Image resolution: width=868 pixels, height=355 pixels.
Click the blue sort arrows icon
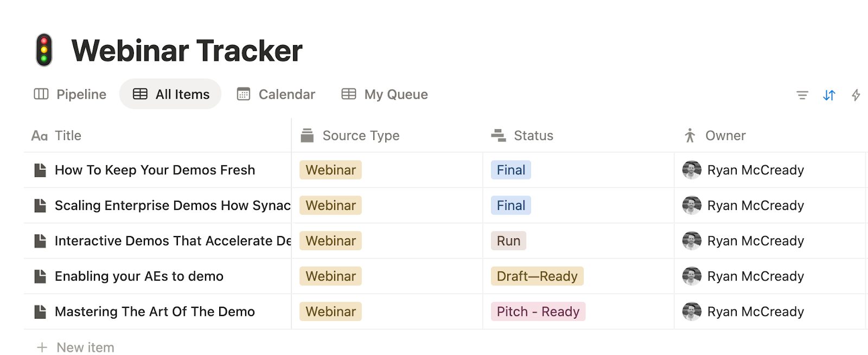829,96
